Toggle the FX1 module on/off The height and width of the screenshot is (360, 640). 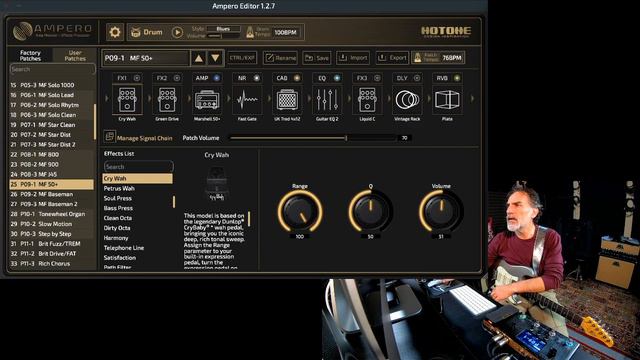(137, 78)
